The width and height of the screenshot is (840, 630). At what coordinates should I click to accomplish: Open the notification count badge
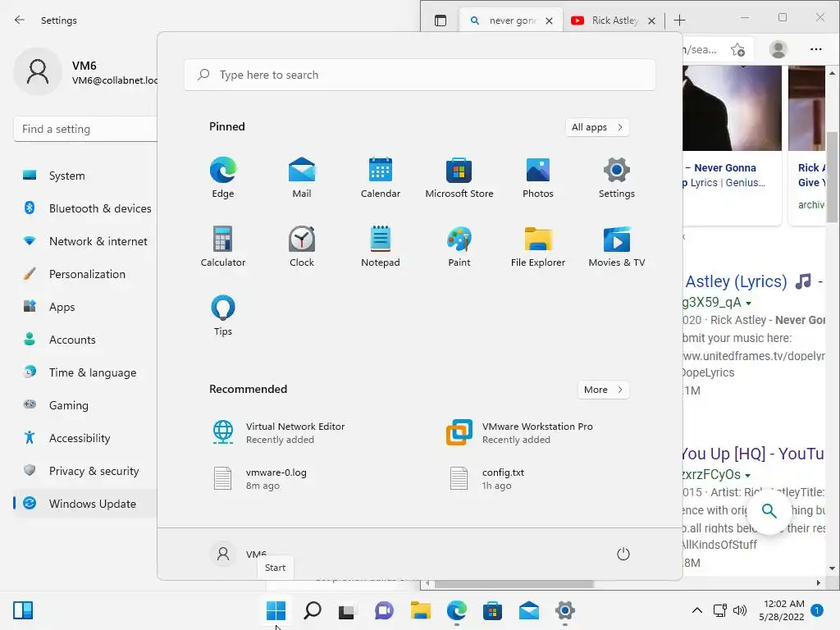tap(817, 610)
